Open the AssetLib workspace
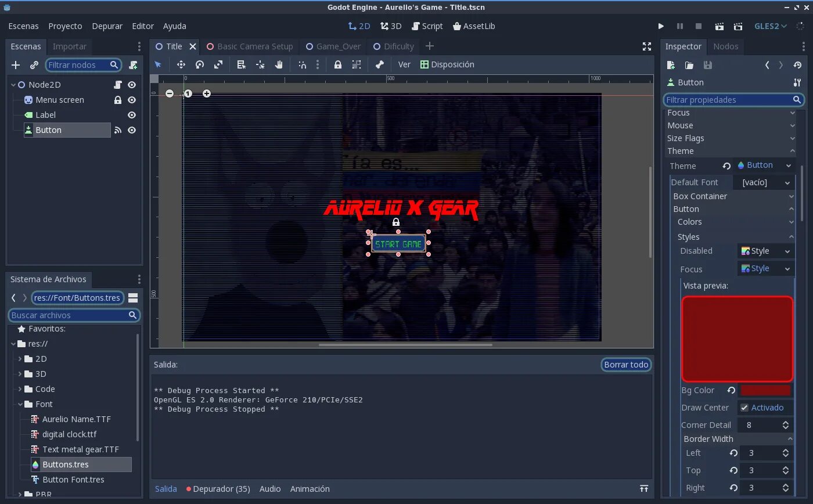This screenshot has height=504, width=813. pyautogui.click(x=473, y=26)
